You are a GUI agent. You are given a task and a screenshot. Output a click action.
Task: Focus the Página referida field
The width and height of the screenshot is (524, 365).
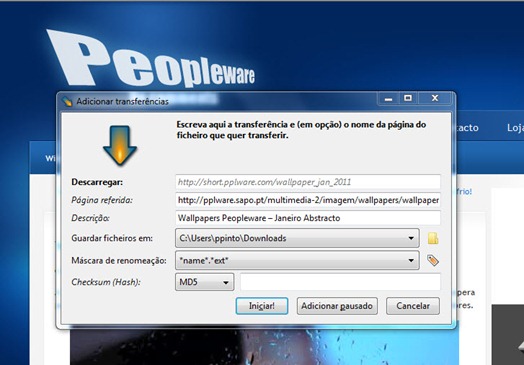click(308, 200)
